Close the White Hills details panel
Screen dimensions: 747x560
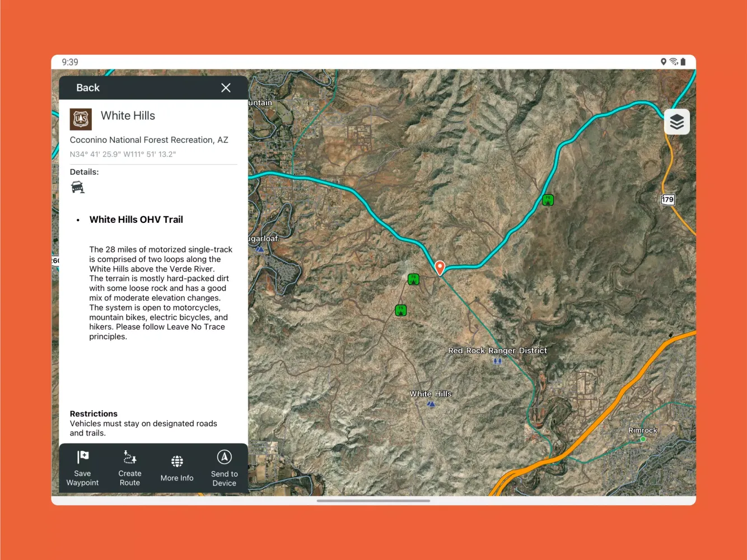[x=226, y=88]
